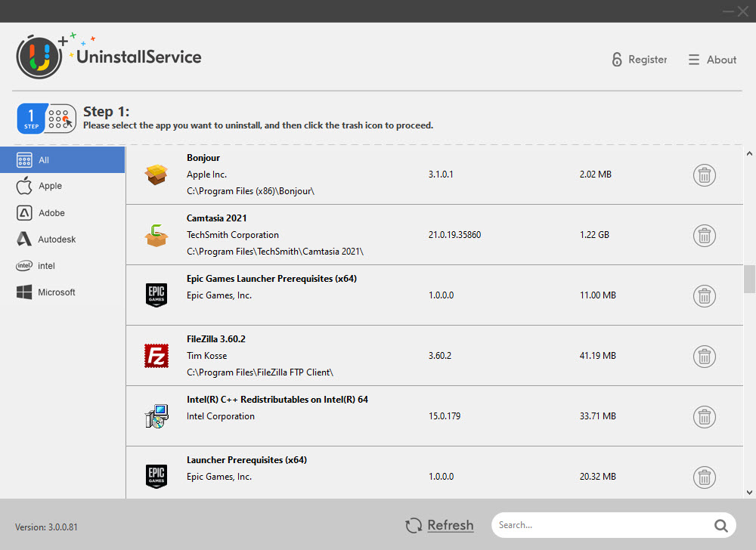
Task: Click the scrollbar down arrow
Action: [749, 493]
